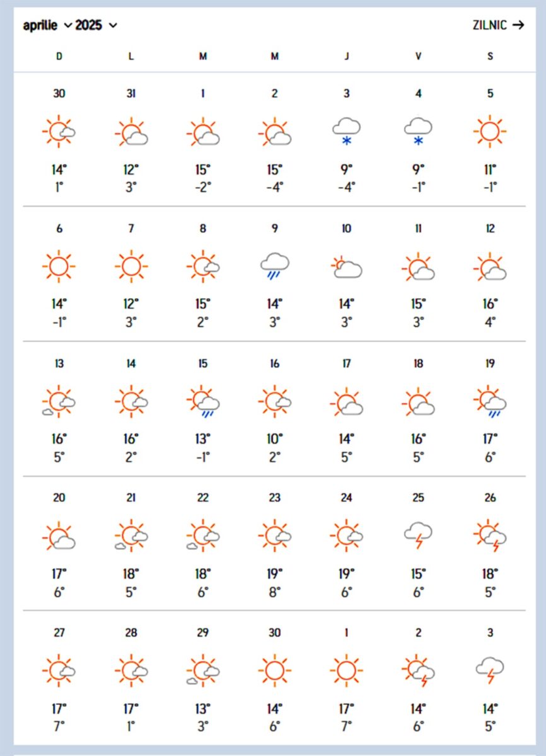Click the sunny icon for April 5
Viewport: 546px width, 756px height.
pos(490,132)
